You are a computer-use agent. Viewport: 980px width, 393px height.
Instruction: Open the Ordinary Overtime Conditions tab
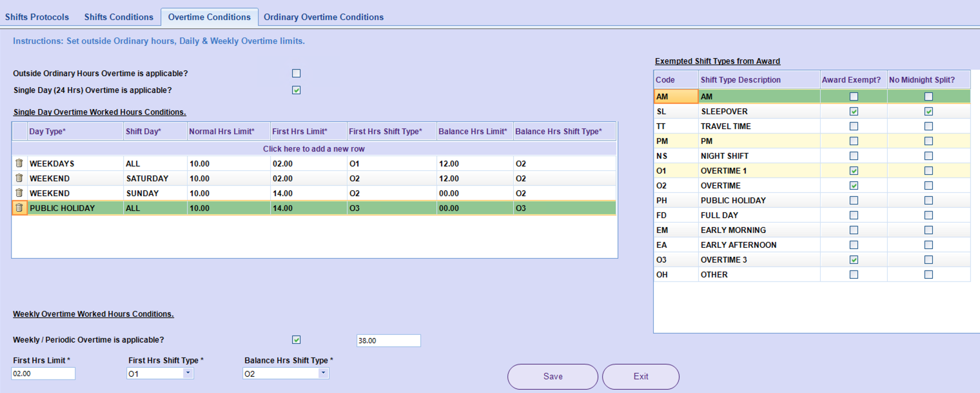click(324, 17)
